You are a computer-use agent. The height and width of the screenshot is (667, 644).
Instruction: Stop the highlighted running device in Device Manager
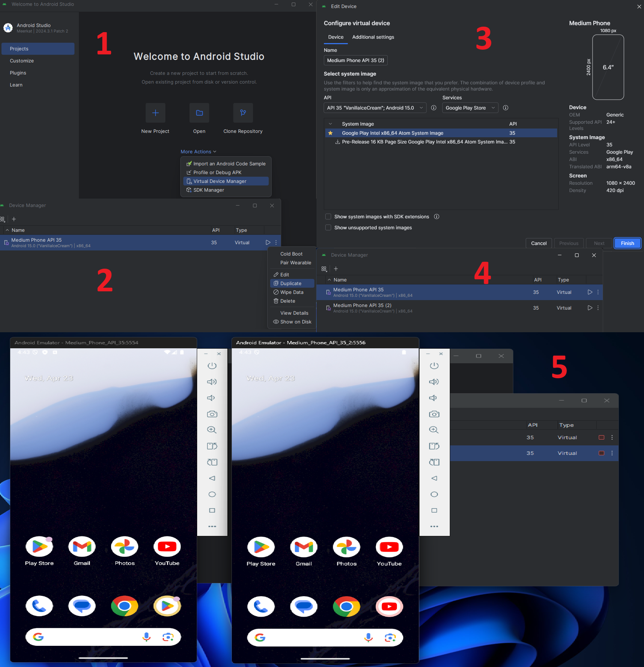point(601,453)
